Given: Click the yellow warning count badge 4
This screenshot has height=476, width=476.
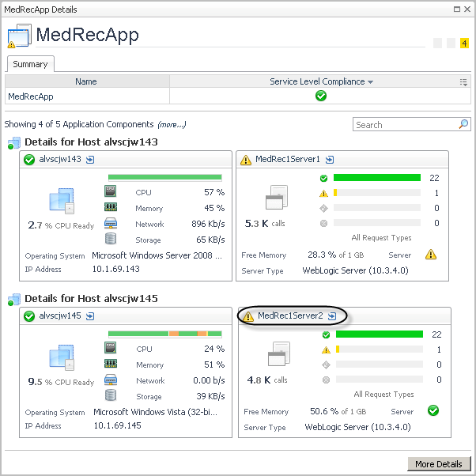Looking at the screenshot, I should pyautogui.click(x=464, y=43).
